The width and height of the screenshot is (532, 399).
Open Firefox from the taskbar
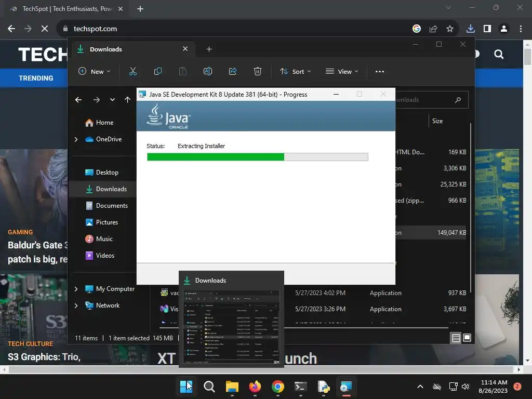tap(255, 387)
